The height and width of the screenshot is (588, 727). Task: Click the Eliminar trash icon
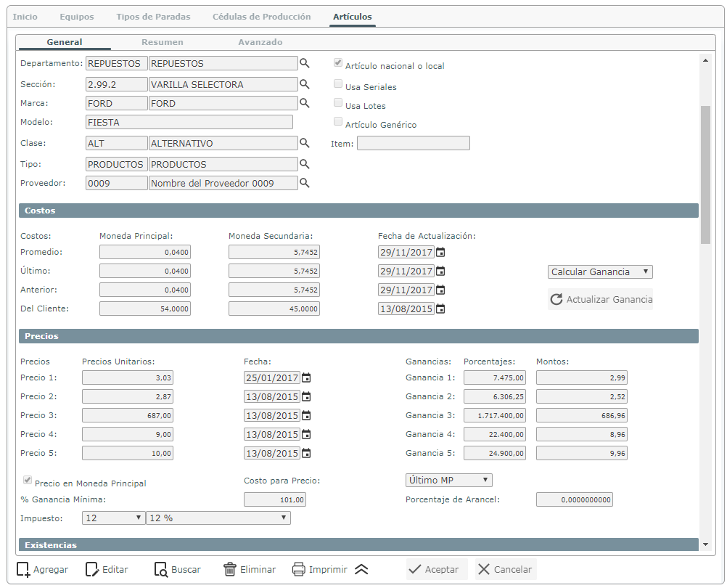pos(229,569)
